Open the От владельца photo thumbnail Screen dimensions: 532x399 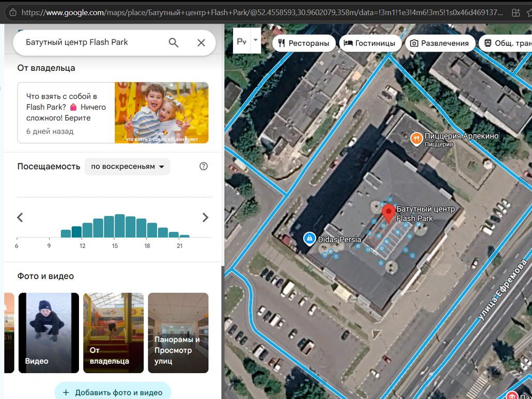113,333
